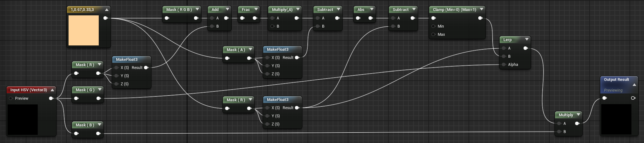The width and height of the screenshot is (644, 143).
Task: Expand the Multiply(,6) node arrow
Action: pos(298,9)
